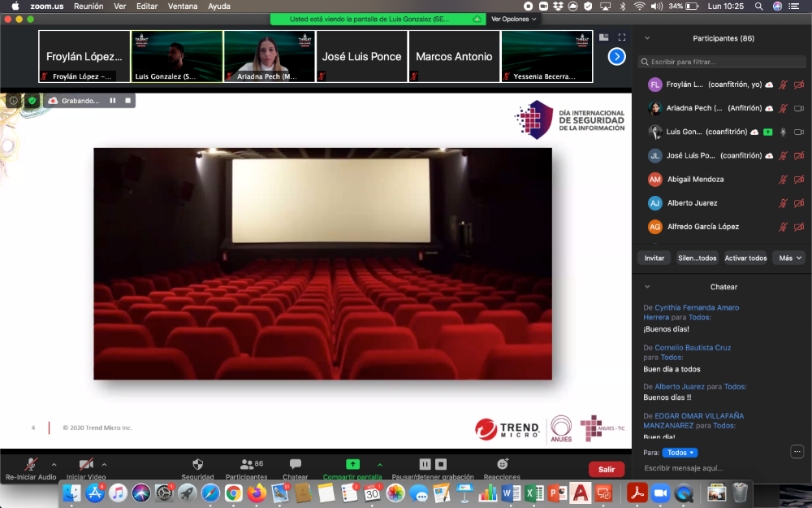
Task: Click the meeting info icon at top left
Action: click(14, 100)
